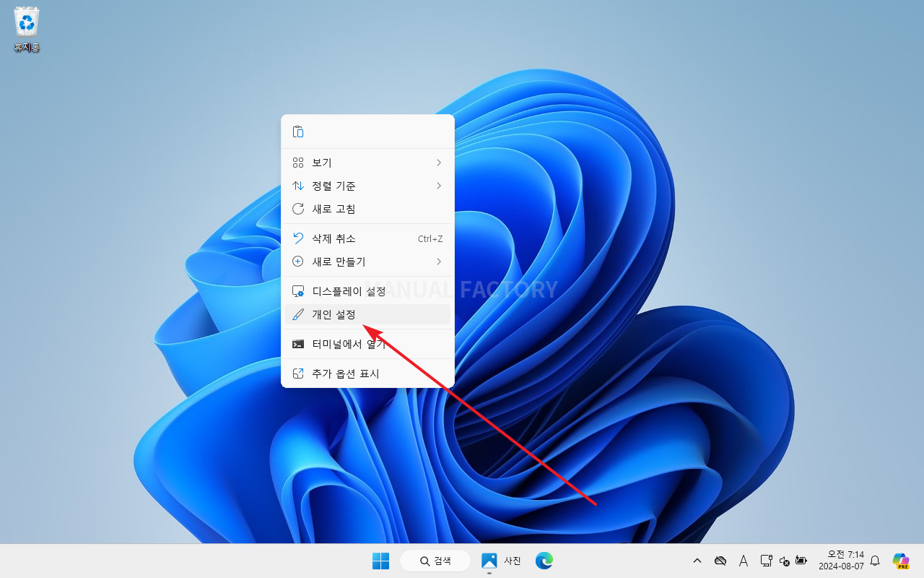This screenshot has width=924, height=578.
Task: Show hidden tray icons chevron
Action: pyautogui.click(x=697, y=561)
